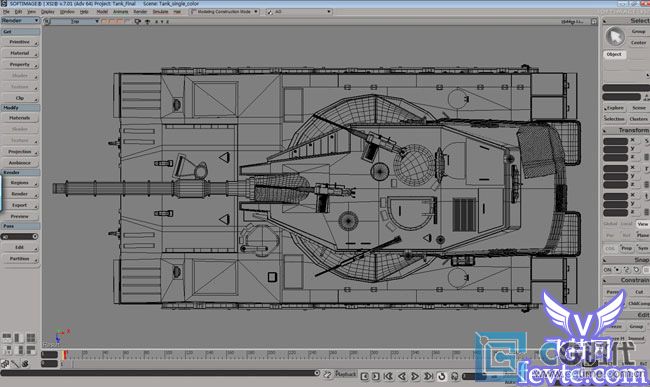650x387 pixels.
Task: Toggle View transform mode
Action: tap(643, 224)
